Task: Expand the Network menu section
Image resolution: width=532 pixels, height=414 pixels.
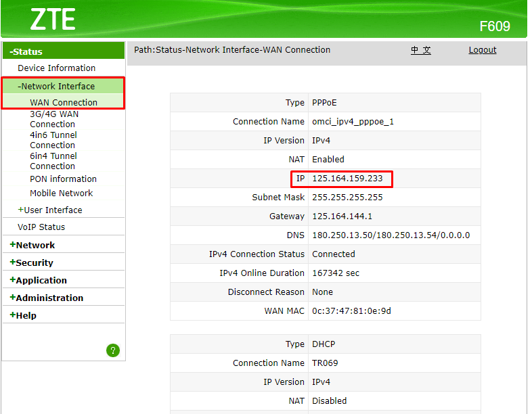Action: click(x=32, y=245)
